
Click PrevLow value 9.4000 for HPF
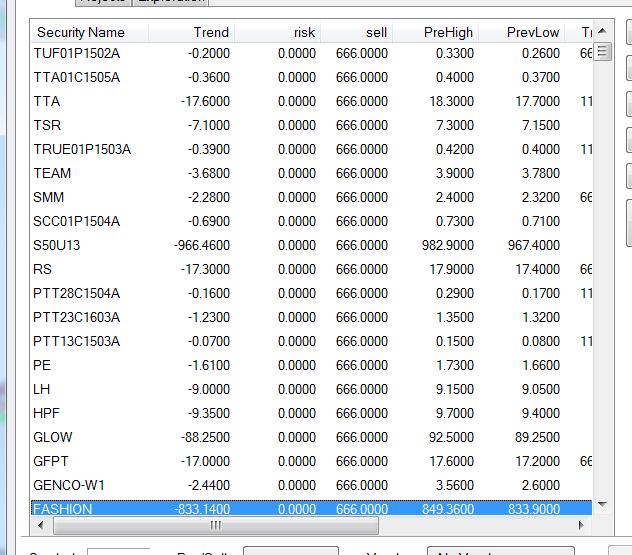[541, 413]
